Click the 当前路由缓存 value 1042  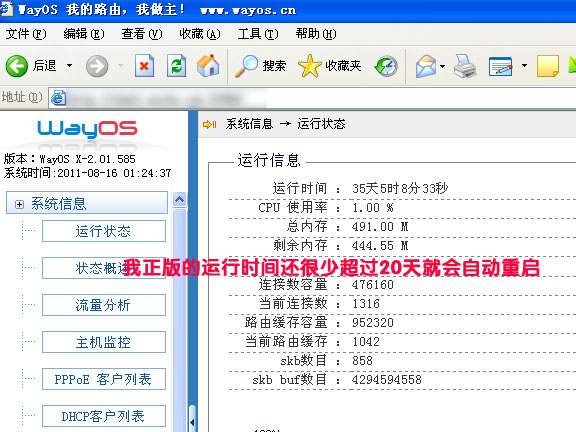pyautogui.click(x=366, y=342)
